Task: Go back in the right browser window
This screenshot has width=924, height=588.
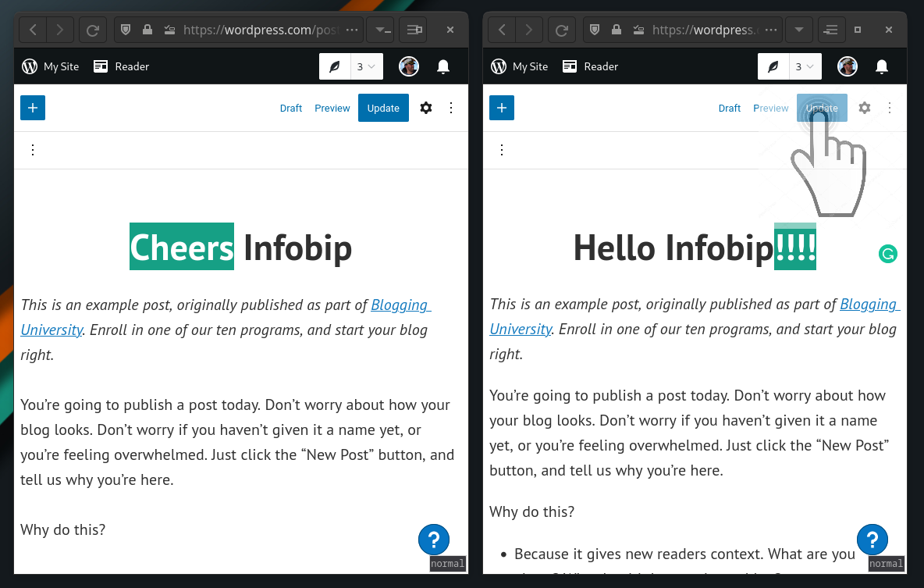Action: (x=502, y=30)
